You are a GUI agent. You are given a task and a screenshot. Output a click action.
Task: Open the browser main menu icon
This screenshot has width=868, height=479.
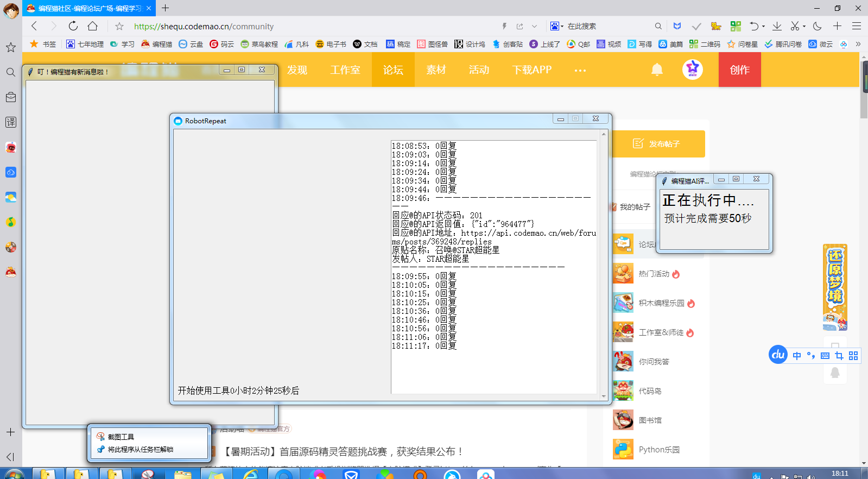click(857, 26)
